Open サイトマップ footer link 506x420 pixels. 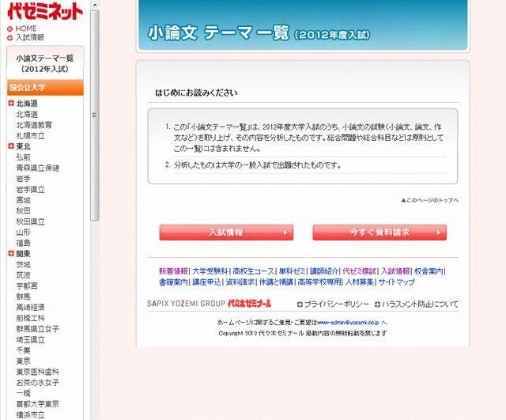click(397, 282)
